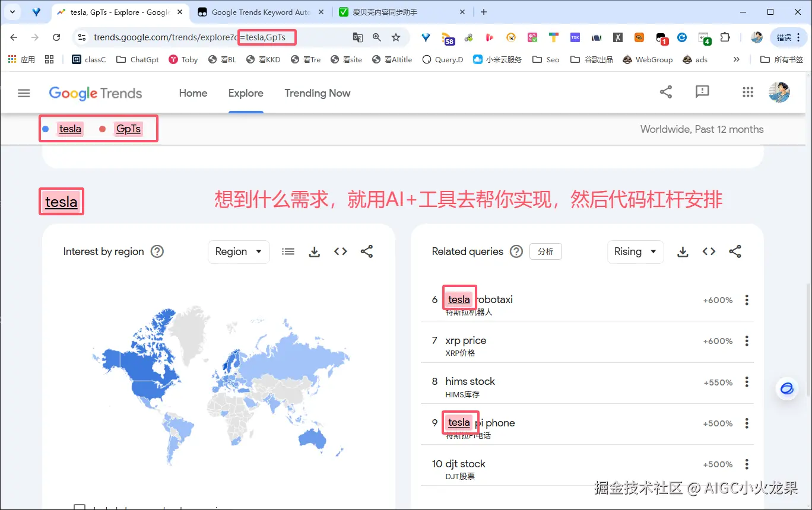Image resolution: width=812 pixels, height=510 pixels.
Task: Open the classC bookmark
Action: pos(89,59)
